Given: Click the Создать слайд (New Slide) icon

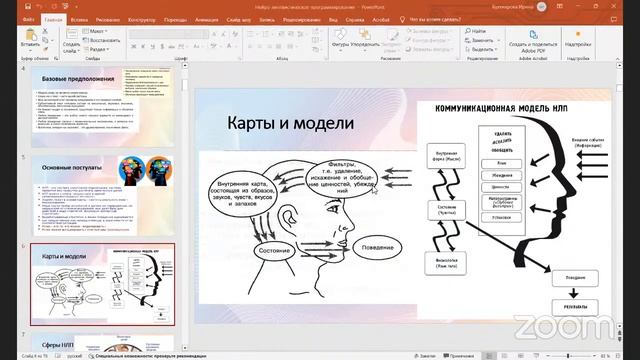Looking at the screenshot, I should pyautogui.click(x=71, y=34).
